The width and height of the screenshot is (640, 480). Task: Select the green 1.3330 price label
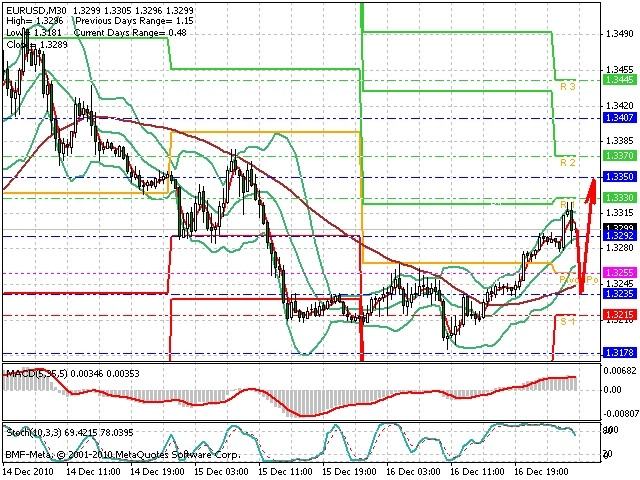point(620,198)
